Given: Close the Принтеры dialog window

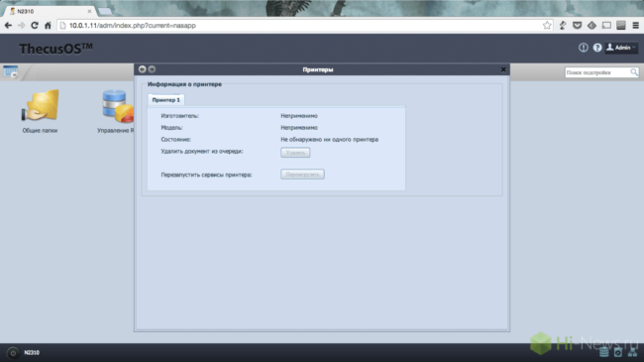Looking at the screenshot, I should (503, 69).
